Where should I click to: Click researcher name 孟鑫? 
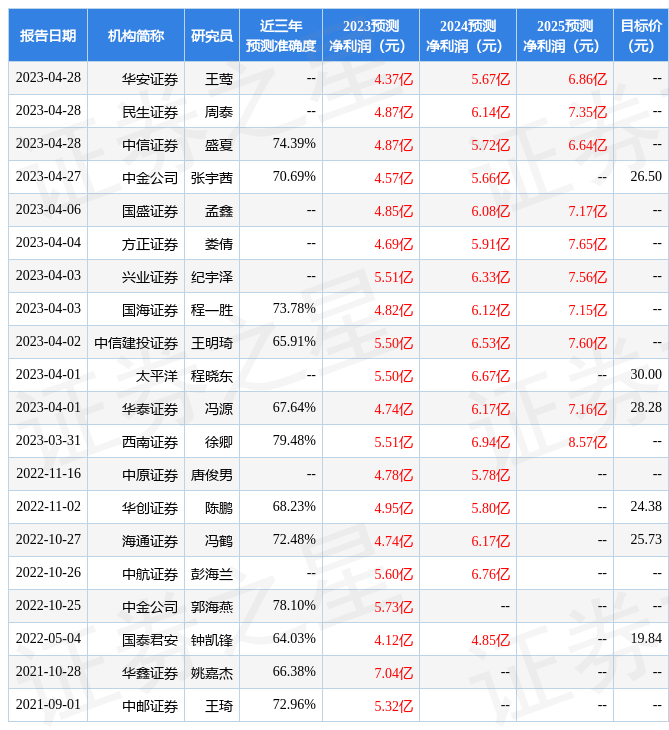(x=219, y=211)
